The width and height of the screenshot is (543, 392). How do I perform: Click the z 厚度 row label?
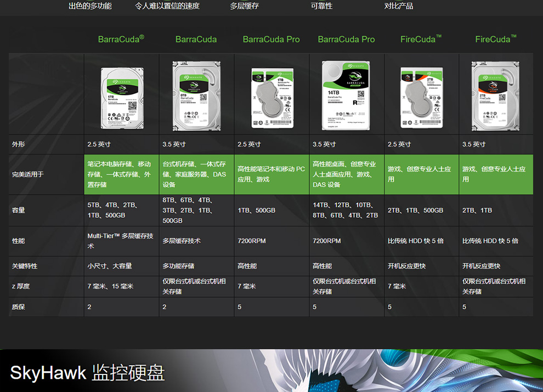(21, 286)
